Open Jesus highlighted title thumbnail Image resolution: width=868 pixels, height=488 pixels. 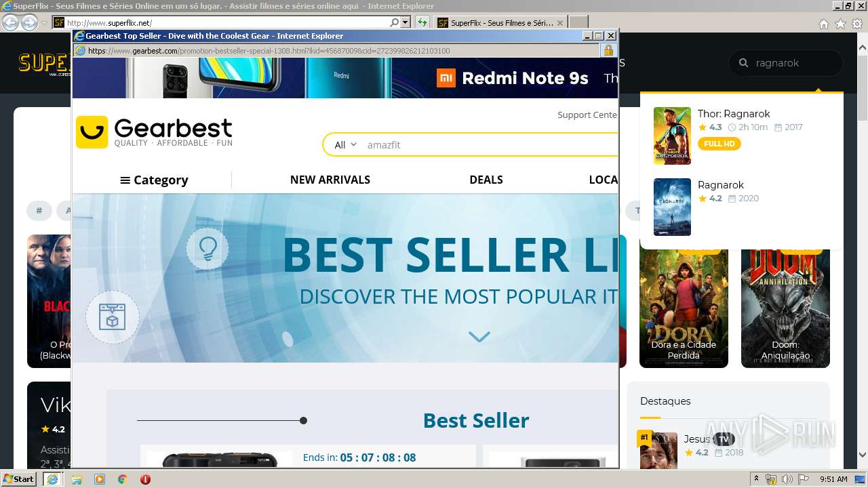coord(658,450)
